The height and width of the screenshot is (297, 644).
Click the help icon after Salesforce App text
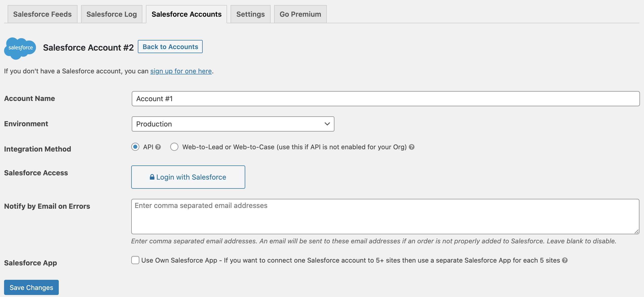tap(565, 260)
